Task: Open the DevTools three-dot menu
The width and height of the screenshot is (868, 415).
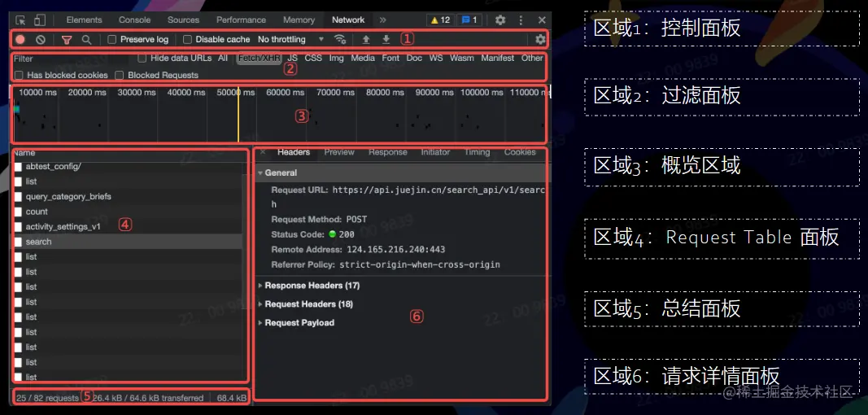Action: pyautogui.click(x=521, y=20)
